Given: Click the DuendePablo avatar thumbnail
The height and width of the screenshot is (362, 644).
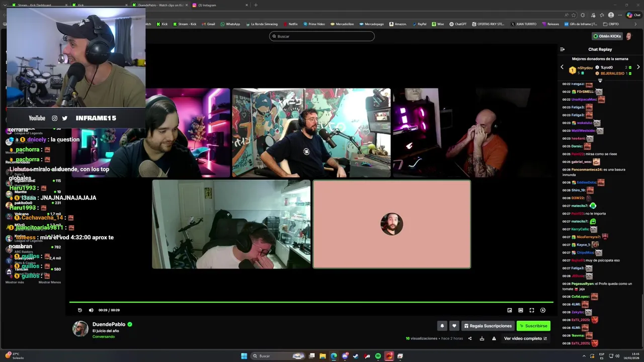Looking at the screenshot, I should pos(80,329).
